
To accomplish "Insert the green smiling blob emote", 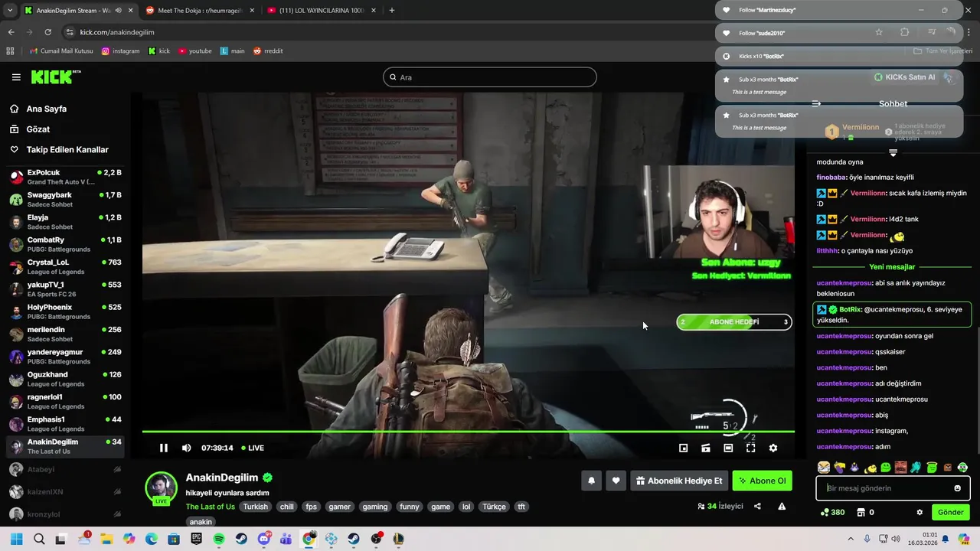I will click(x=886, y=468).
